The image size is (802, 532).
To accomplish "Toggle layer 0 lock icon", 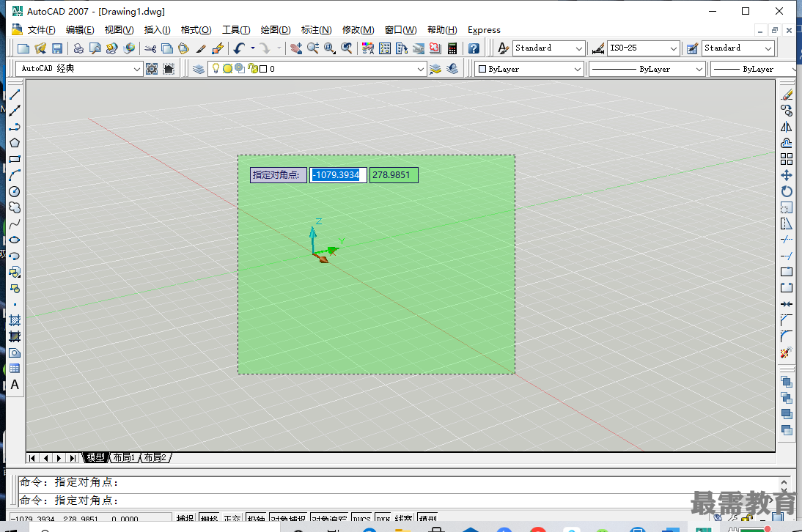I will [252, 68].
